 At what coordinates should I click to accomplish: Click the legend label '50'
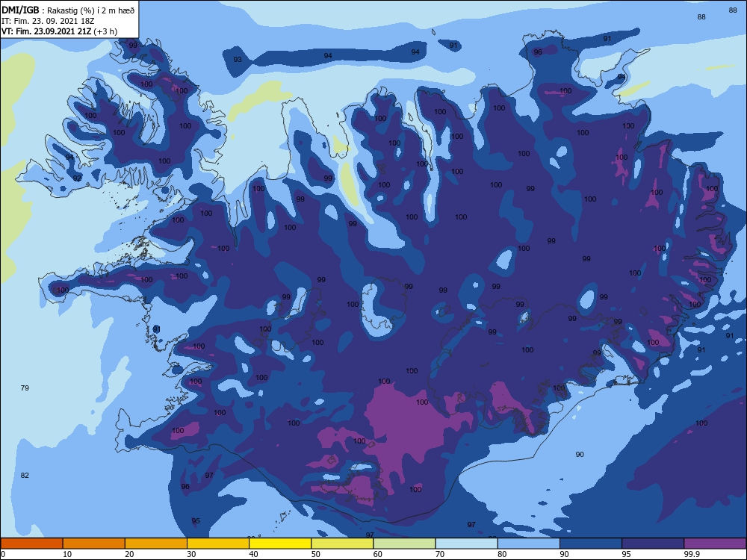tap(315, 554)
